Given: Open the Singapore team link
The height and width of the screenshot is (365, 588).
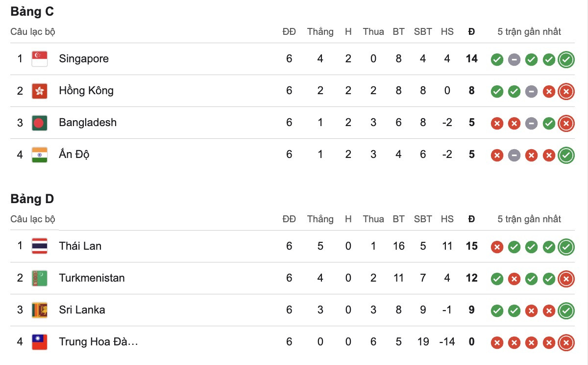Looking at the screenshot, I should coord(84,59).
